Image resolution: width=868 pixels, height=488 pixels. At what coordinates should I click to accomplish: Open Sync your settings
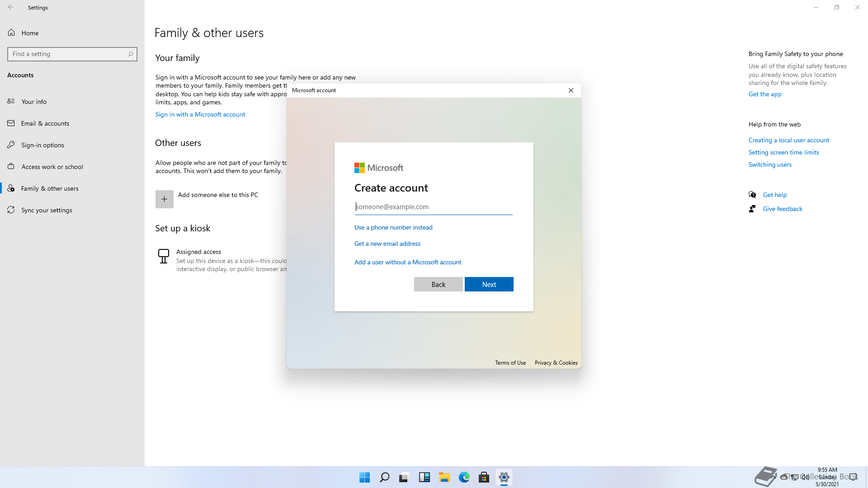coord(72,210)
